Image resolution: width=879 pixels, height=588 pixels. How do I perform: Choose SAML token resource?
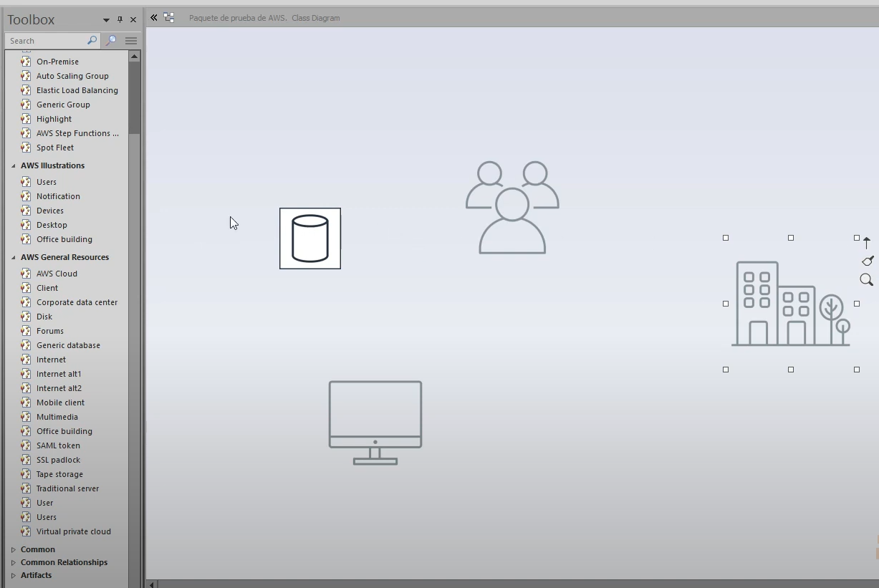tap(58, 445)
